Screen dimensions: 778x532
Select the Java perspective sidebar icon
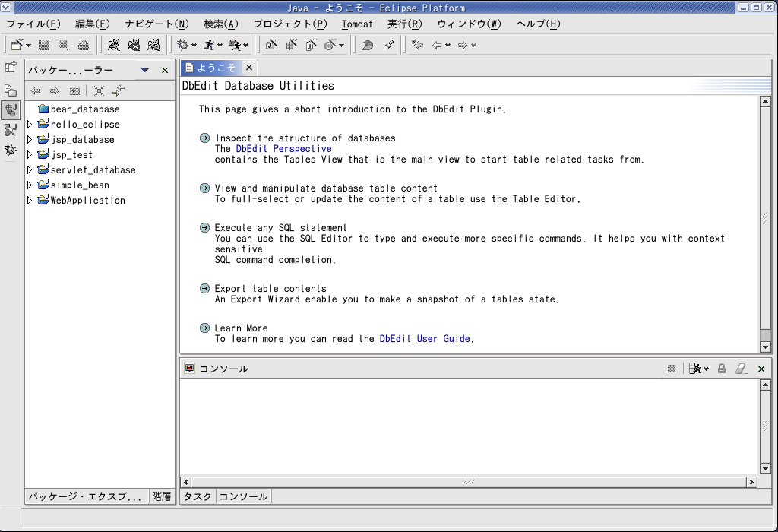pyautogui.click(x=11, y=109)
